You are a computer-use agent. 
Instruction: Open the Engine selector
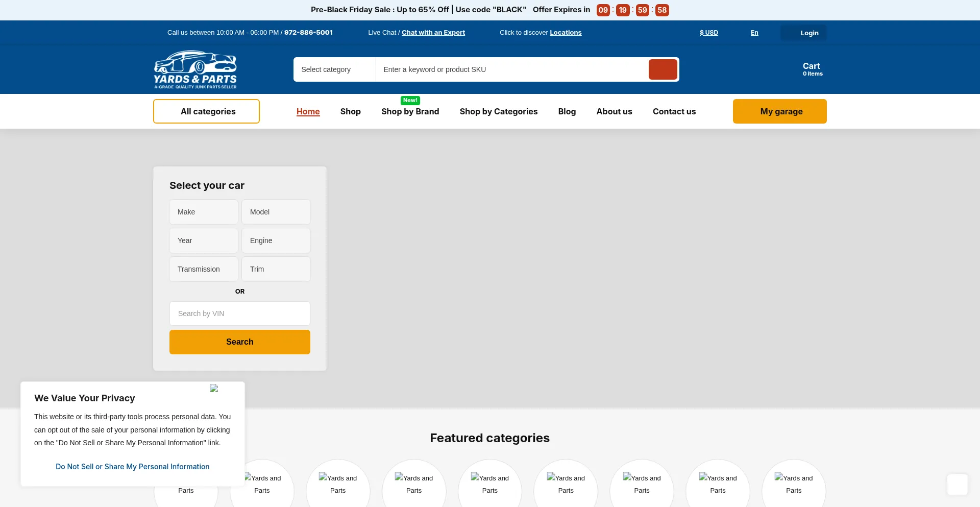276,240
